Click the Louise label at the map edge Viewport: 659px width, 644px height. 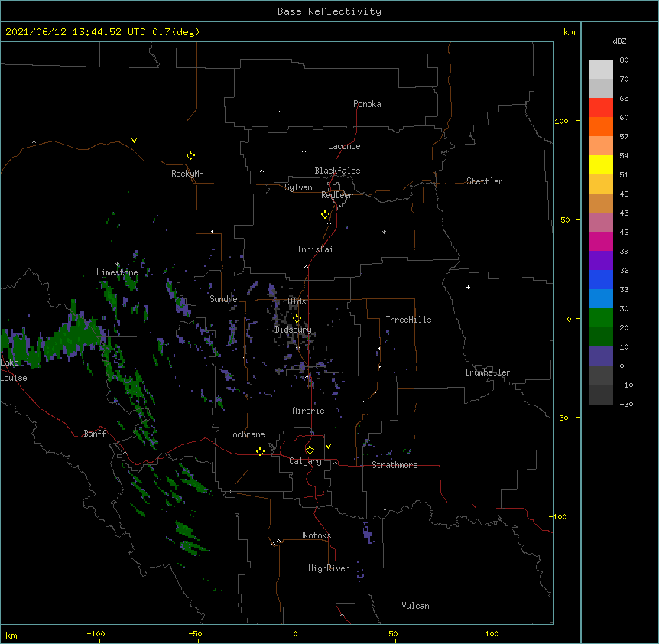click(14, 378)
